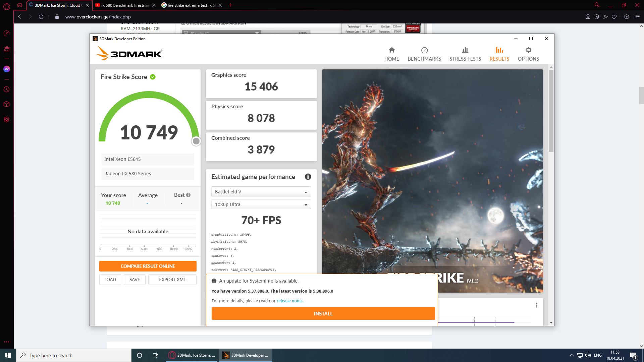Open Opera sidebar settings gear
644x362 pixels.
[x=7, y=120]
